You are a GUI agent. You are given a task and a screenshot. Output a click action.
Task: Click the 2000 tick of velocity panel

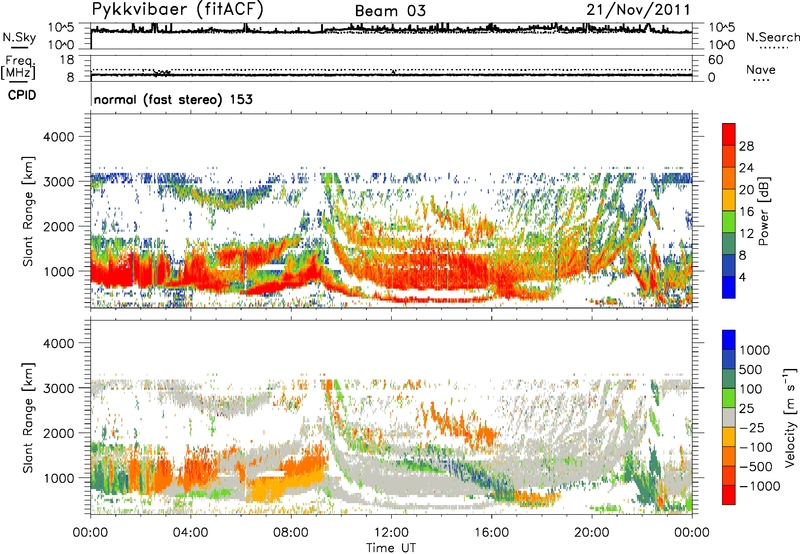[58, 433]
